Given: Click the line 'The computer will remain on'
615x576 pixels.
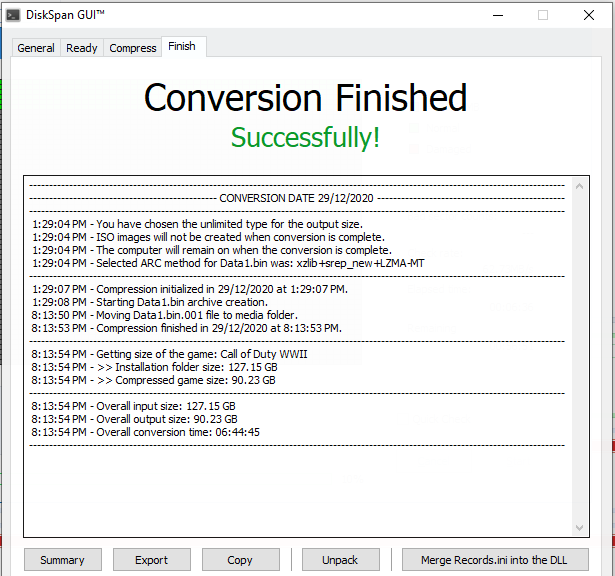Looking at the screenshot, I should (x=212, y=250).
